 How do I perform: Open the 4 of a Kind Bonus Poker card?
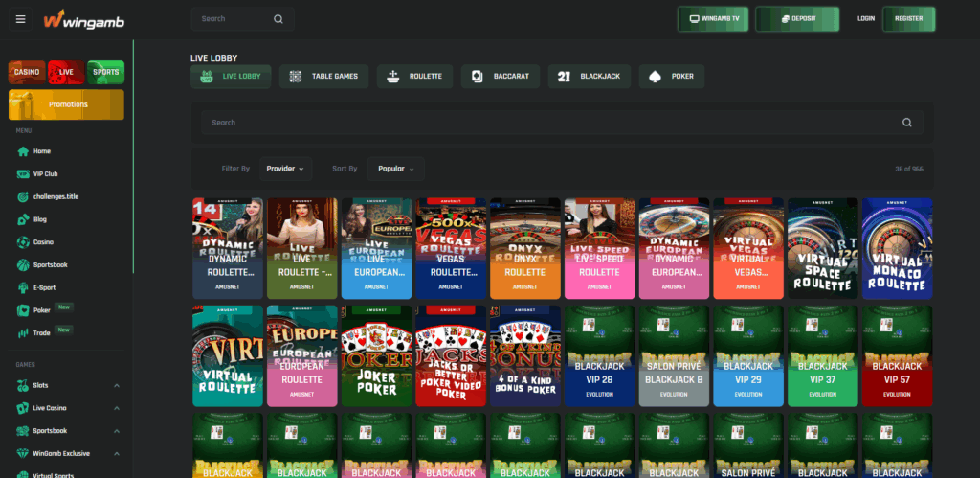[x=525, y=356]
